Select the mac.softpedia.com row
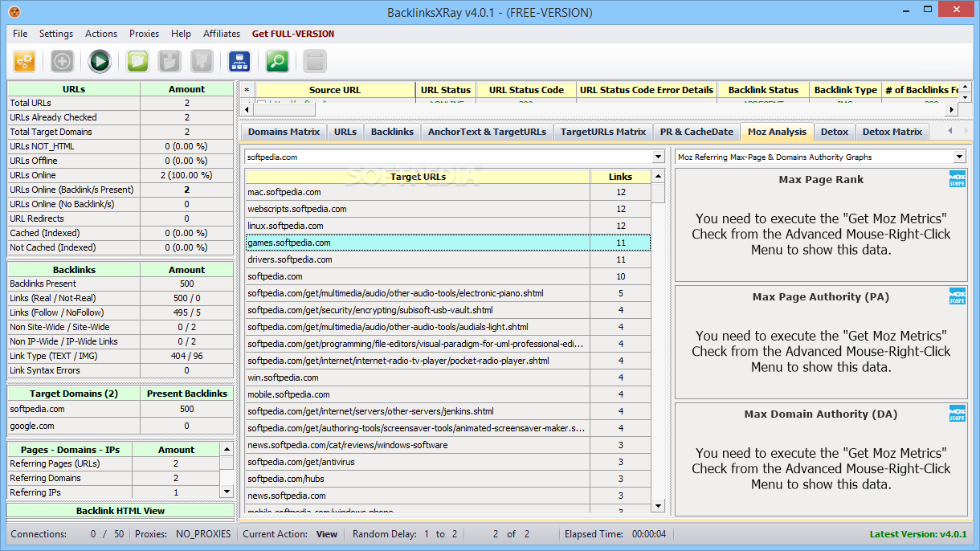 (x=448, y=192)
